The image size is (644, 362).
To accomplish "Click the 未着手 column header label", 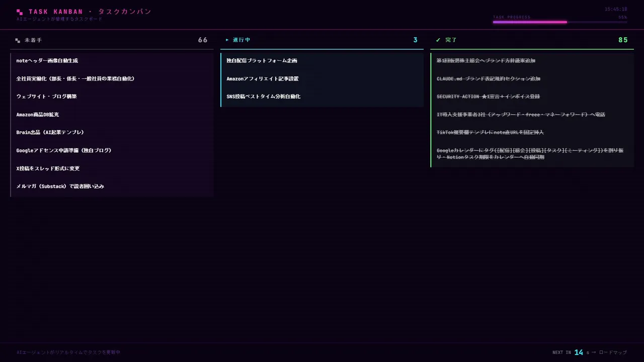I will [x=33, y=40].
